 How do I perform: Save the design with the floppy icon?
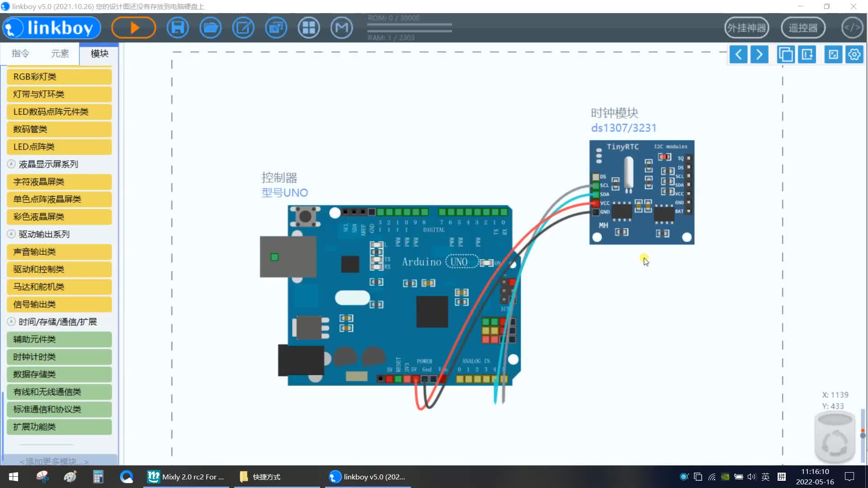178,28
